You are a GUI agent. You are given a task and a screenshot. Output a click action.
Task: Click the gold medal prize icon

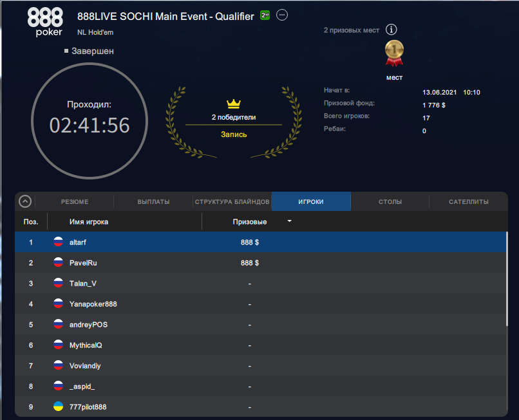point(394,53)
